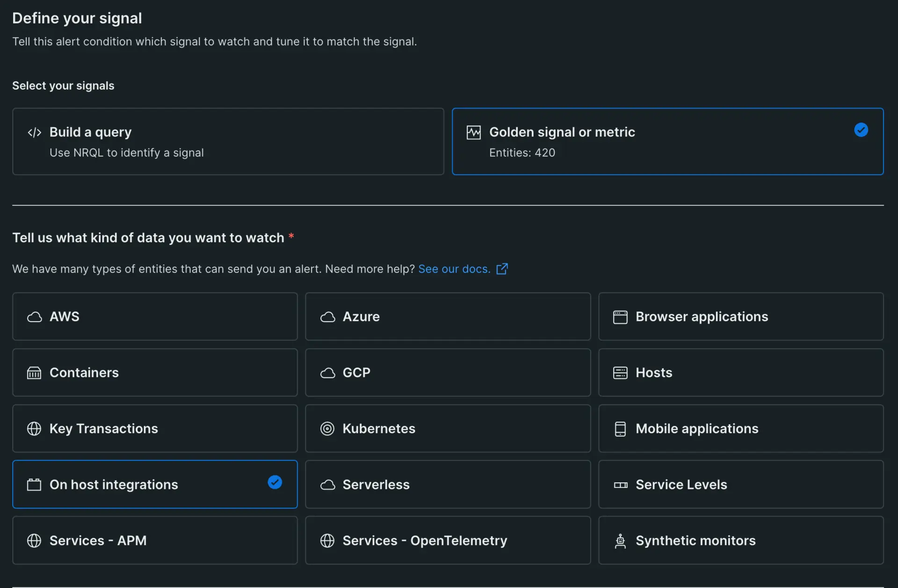Select the Hosts data type card
Screen dimensions: 898x588
point(740,373)
